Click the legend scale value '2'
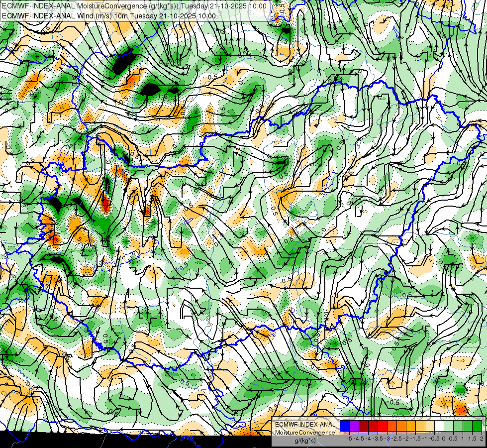 click(x=482, y=439)
